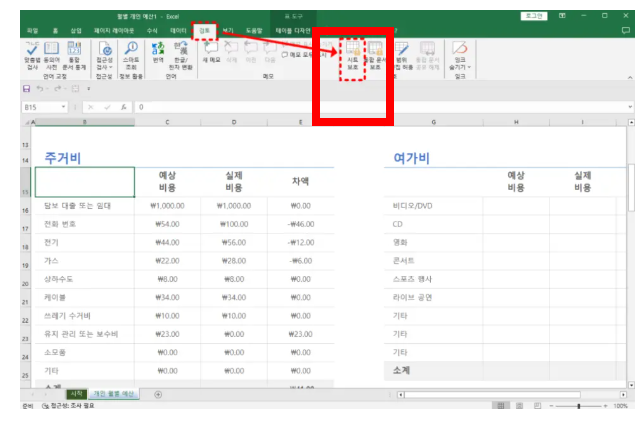642x448 pixels.
Task: Click the ₩54.00 cell in 전화 번호 row
Action: point(167,224)
